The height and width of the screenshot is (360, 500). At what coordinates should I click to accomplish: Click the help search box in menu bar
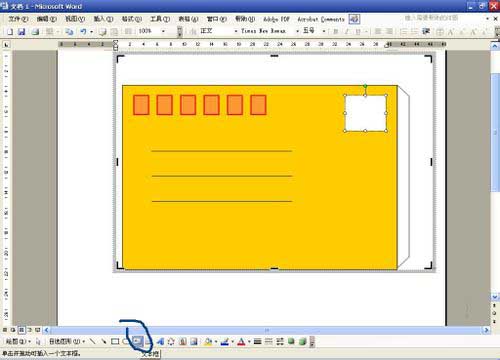click(x=431, y=18)
